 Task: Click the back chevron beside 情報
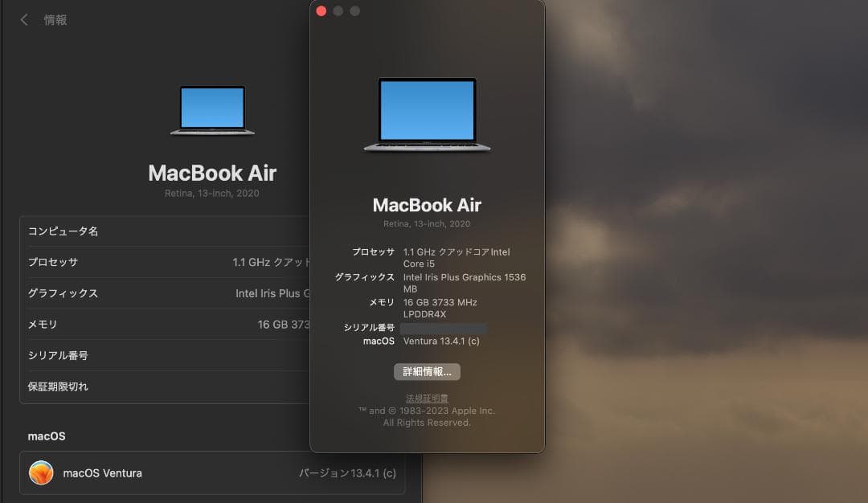tap(24, 19)
